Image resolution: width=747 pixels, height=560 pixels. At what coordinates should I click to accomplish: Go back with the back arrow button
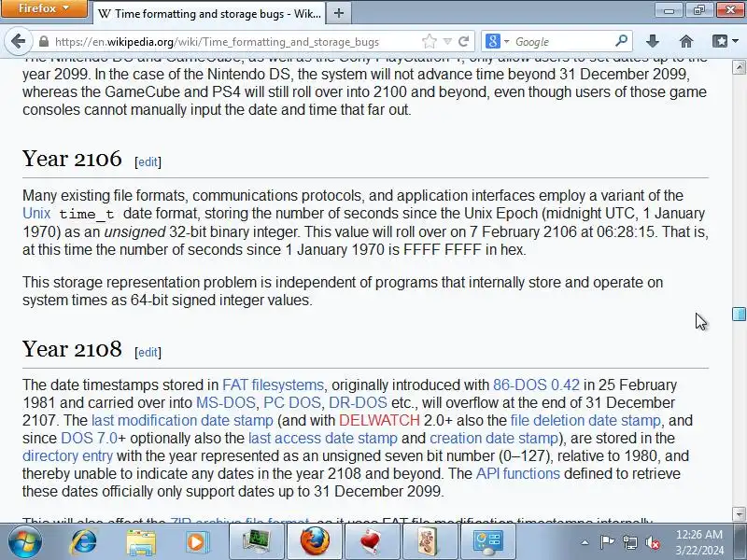(18, 41)
